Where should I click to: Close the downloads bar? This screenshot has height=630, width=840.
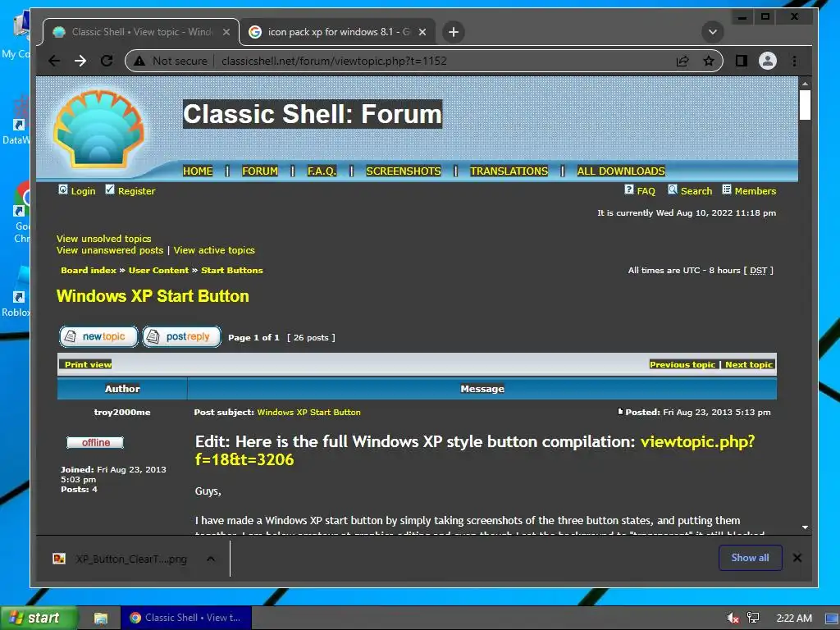pos(797,558)
